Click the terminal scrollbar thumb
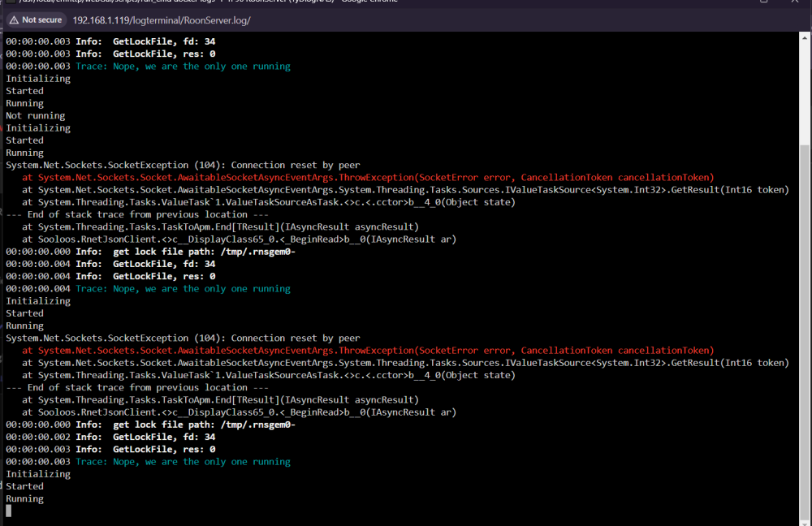Viewport: 812px width, 526px height. (804, 331)
